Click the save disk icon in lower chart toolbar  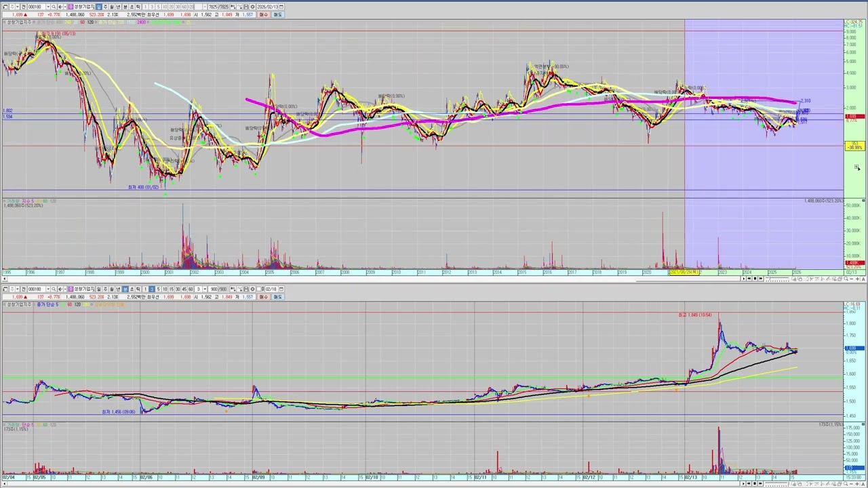point(246,289)
